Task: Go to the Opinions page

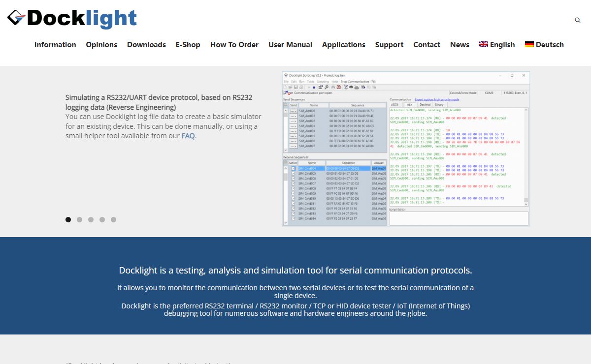Action: [x=101, y=45]
